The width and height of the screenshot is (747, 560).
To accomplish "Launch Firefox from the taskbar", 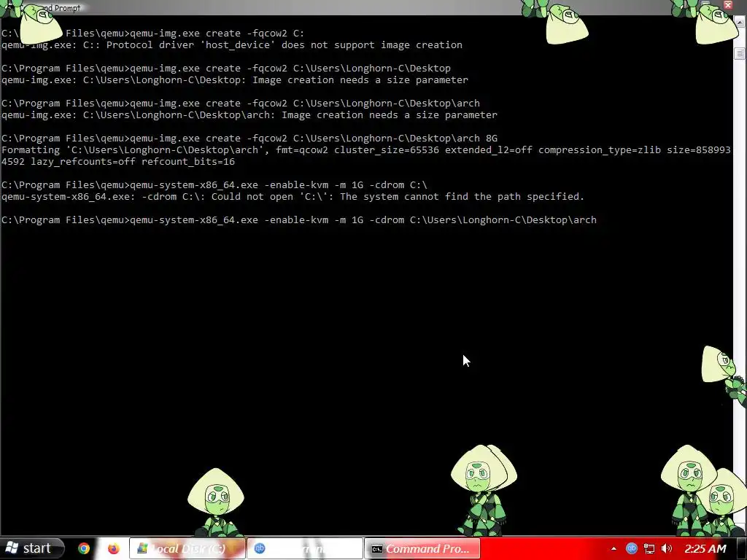I will 113,548.
